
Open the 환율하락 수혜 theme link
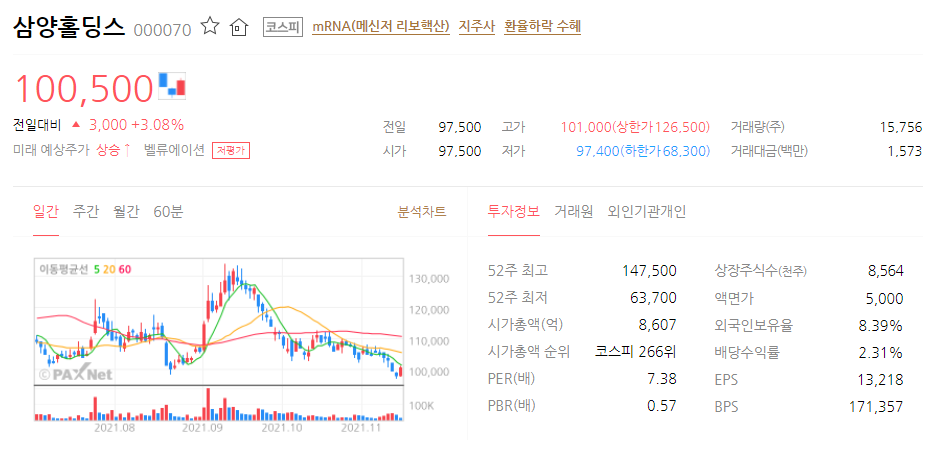[543, 26]
